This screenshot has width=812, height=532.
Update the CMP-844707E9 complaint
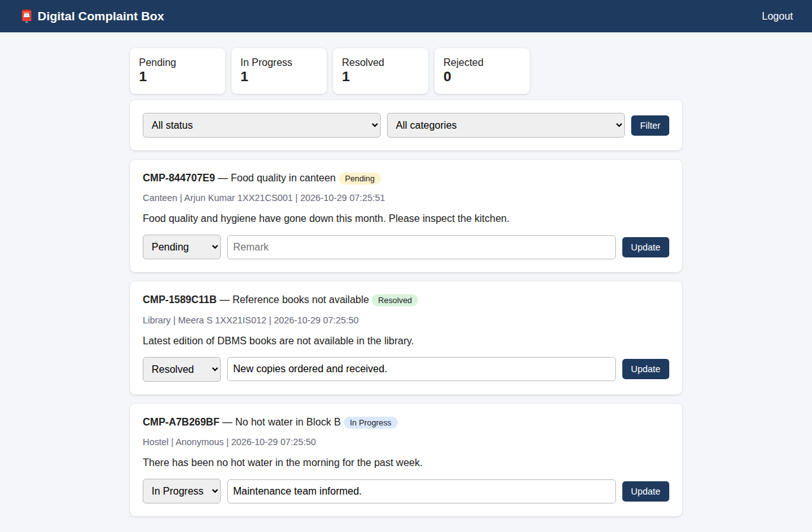click(646, 247)
